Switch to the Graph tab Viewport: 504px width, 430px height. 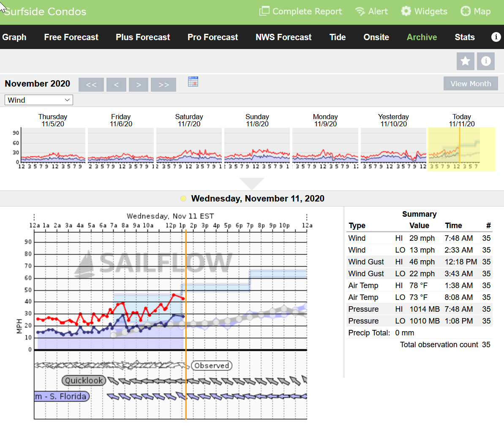click(x=14, y=37)
